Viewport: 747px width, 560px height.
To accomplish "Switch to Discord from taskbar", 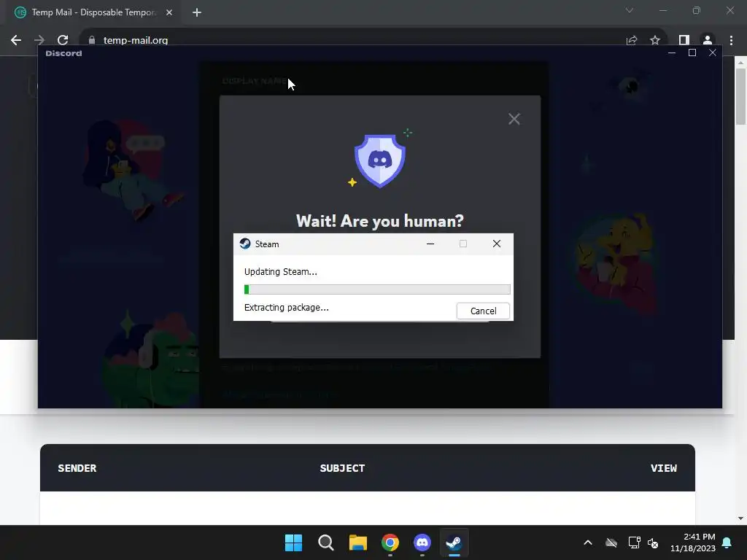I will coord(422,542).
